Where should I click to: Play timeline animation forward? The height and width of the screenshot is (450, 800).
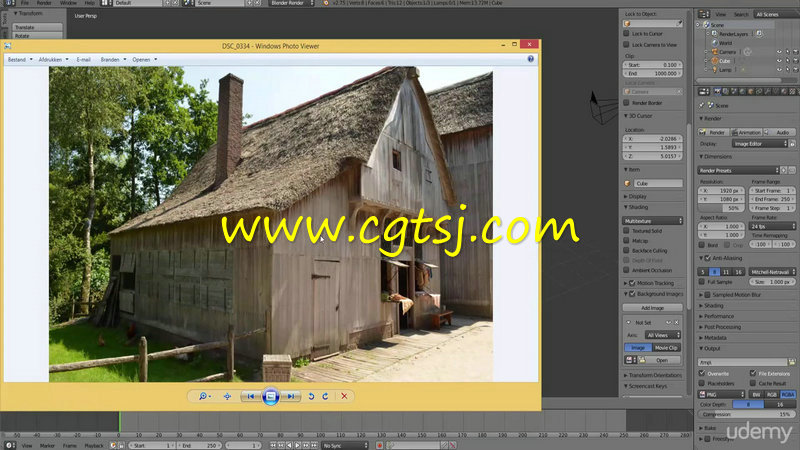(x=297, y=445)
